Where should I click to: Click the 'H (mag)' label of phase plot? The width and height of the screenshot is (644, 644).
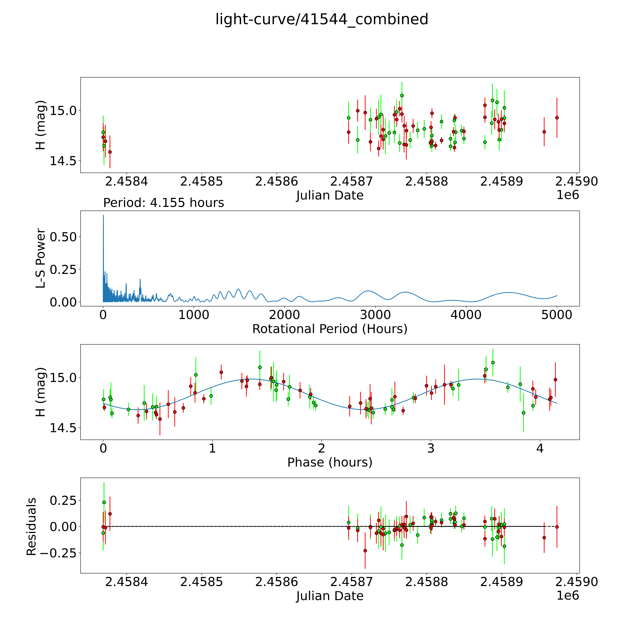41,392
